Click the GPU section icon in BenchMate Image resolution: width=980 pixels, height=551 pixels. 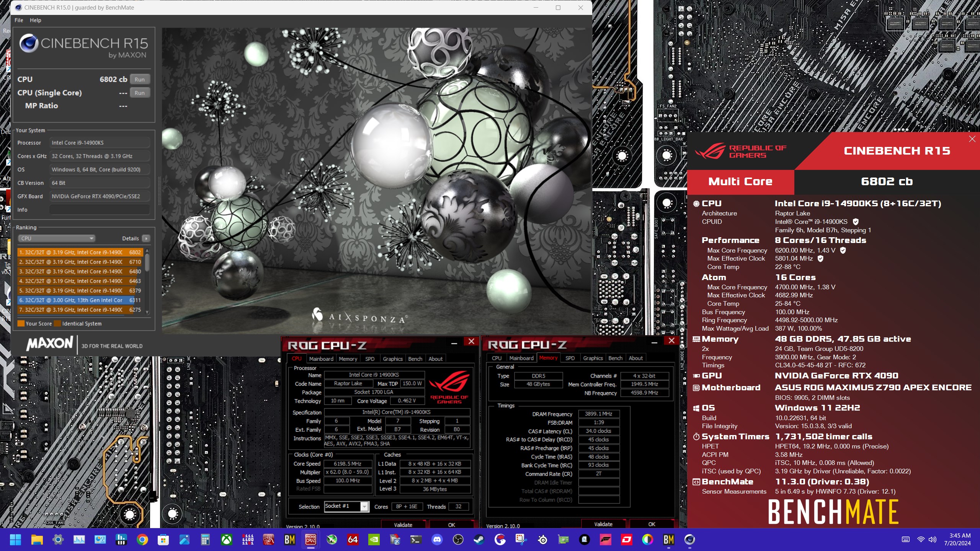click(696, 376)
